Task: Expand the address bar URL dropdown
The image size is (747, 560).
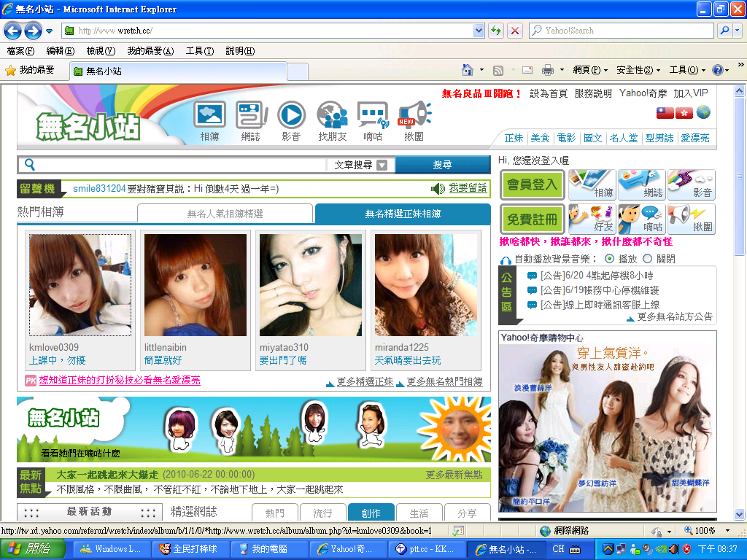Action: coord(479,31)
